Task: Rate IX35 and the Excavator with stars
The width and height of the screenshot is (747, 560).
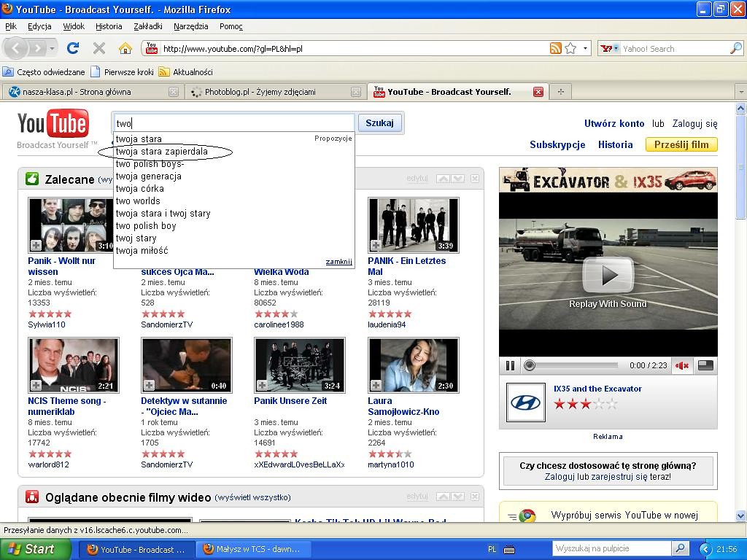Action: click(586, 404)
